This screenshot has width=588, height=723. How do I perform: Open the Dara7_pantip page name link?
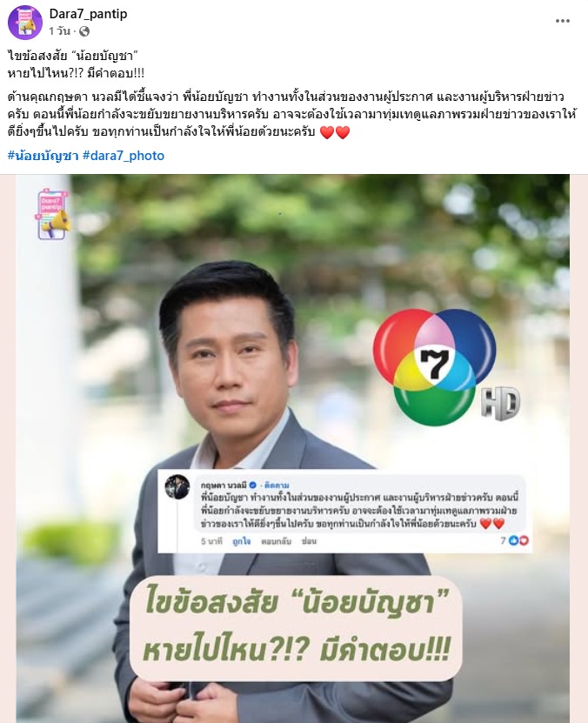pyautogui.click(x=88, y=14)
